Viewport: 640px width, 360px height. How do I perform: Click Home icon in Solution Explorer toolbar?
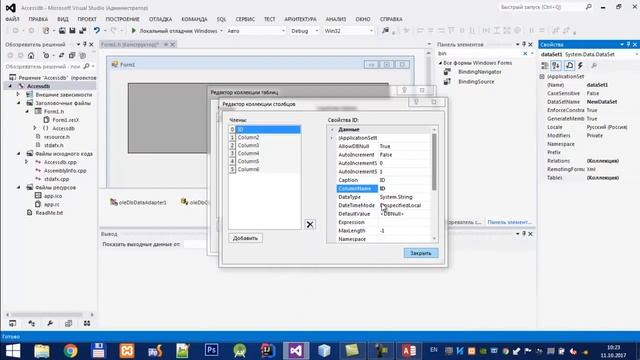click(31, 55)
